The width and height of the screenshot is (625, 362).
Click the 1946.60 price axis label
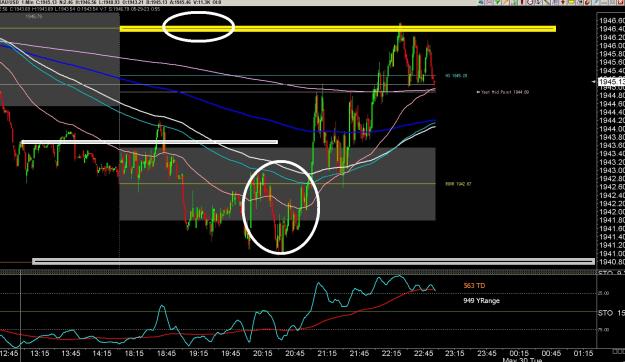click(612, 20)
